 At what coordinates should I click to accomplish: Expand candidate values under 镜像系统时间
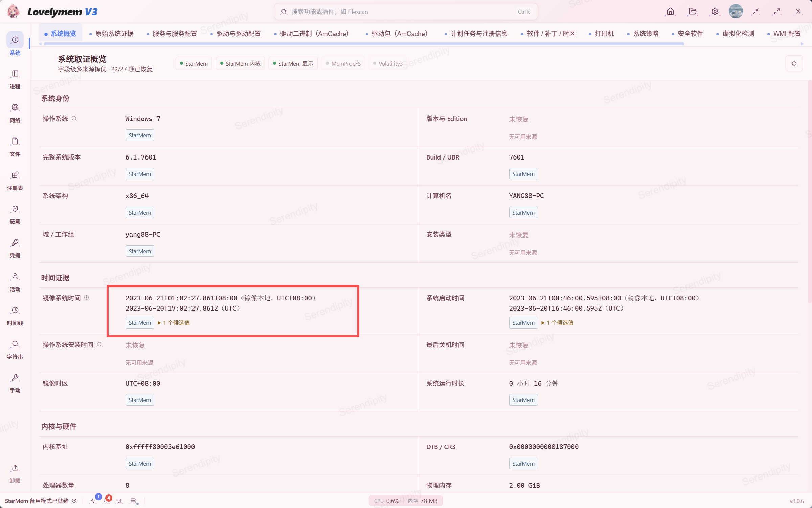coord(174,323)
